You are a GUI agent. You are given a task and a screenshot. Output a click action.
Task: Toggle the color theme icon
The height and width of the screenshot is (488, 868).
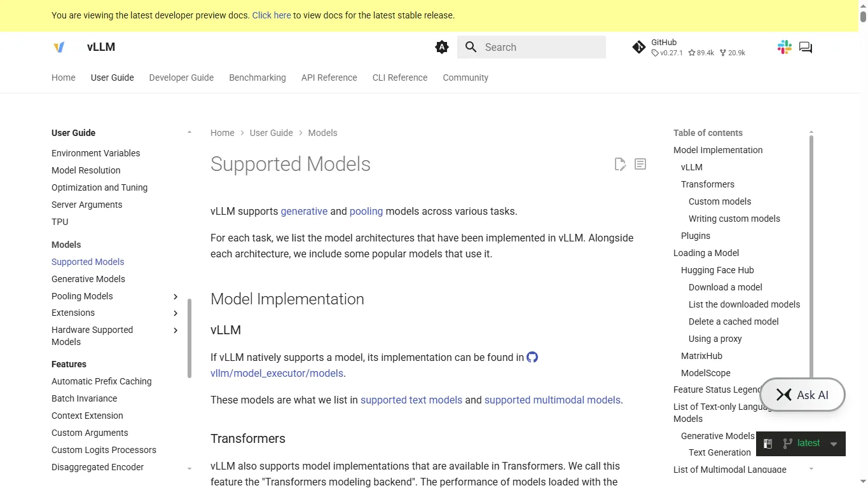442,47
